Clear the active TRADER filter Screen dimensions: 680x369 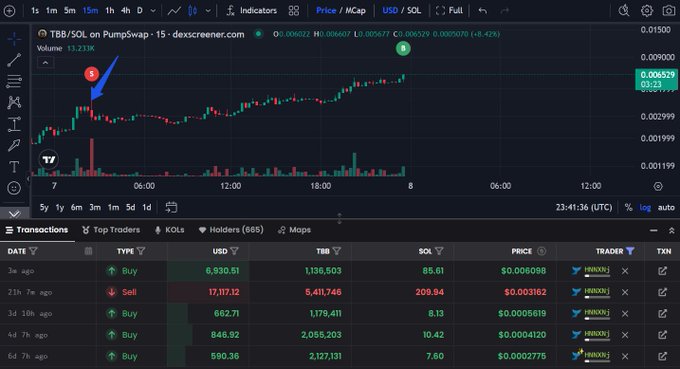click(x=630, y=251)
